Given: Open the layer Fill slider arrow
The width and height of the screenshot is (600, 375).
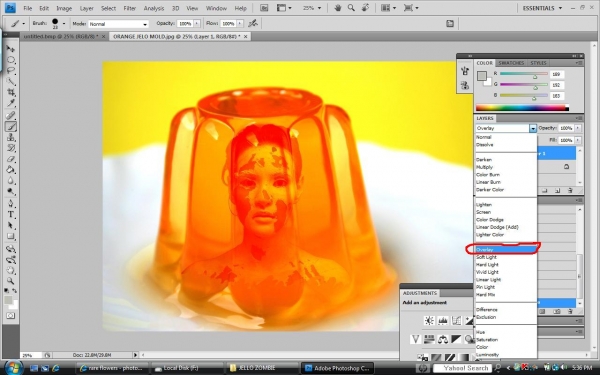Looking at the screenshot, I should click(x=578, y=140).
